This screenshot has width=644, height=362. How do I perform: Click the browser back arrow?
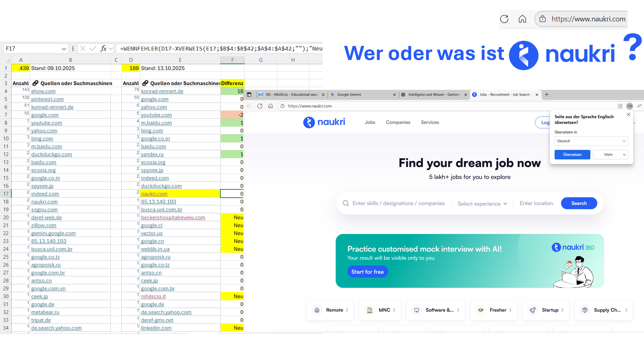(249, 106)
